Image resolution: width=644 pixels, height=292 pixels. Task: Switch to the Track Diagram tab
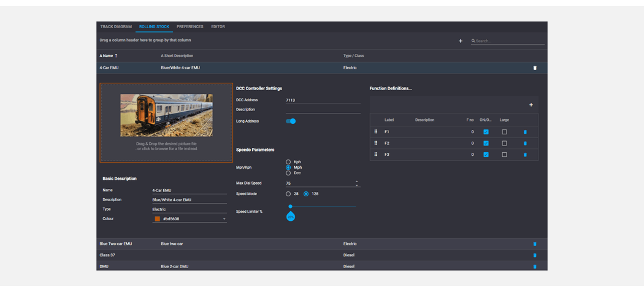(x=116, y=27)
